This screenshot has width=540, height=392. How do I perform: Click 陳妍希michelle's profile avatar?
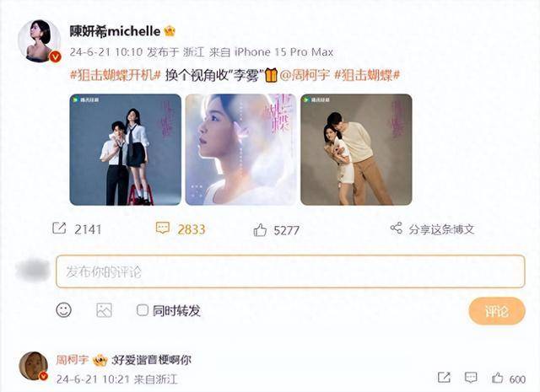click(x=40, y=41)
